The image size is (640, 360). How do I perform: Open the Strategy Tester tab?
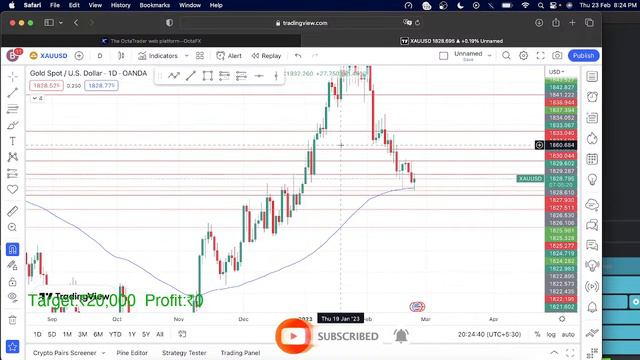click(x=184, y=353)
